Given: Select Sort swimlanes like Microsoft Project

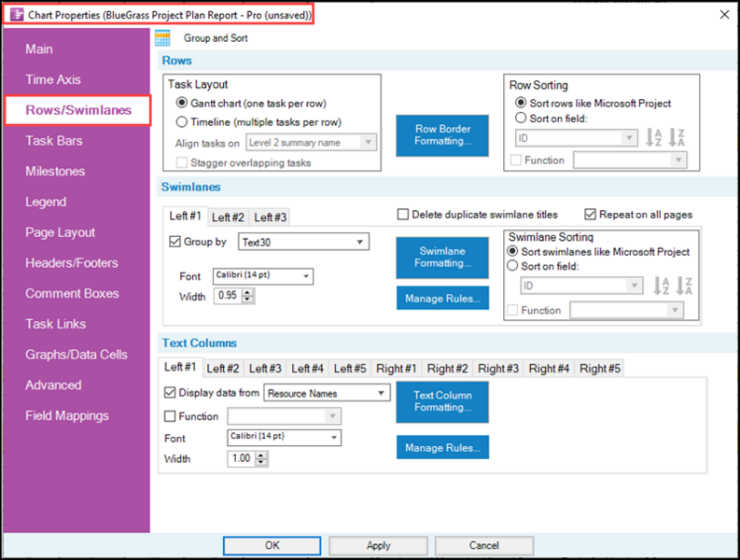Looking at the screenshot, I should (512, 251).
